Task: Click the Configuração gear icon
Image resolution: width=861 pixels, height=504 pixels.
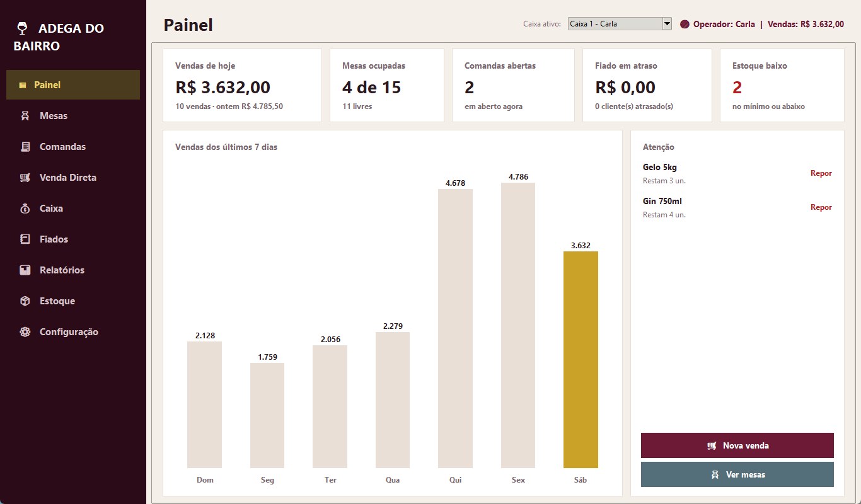Action: point(25,332)
